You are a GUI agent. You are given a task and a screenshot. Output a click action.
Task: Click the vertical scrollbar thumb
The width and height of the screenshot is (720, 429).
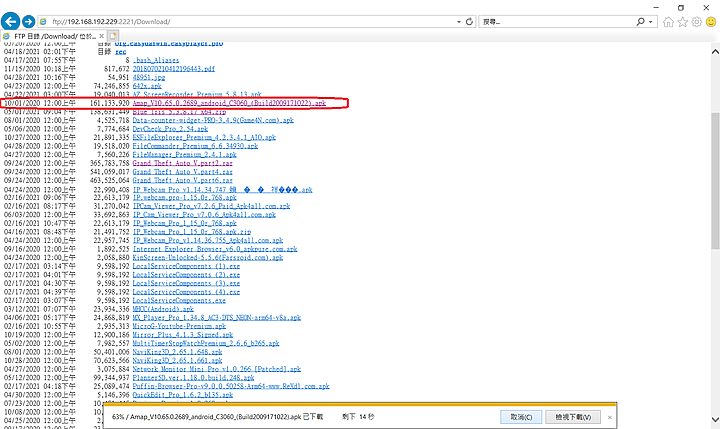point(715,181)
